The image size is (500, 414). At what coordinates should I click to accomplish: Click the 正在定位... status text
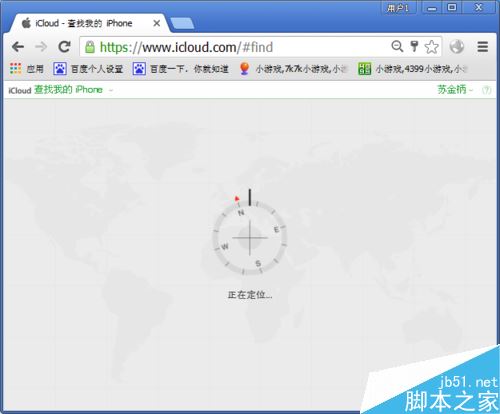250,295
